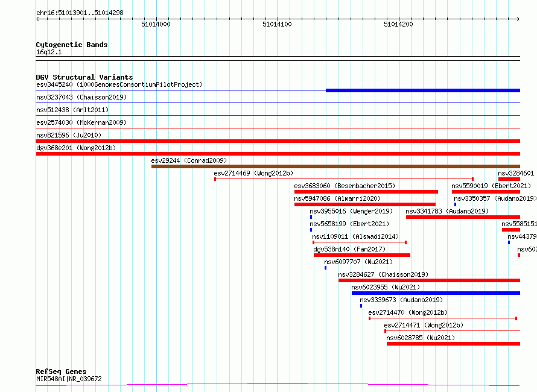
Task: Open nsv5590019 (Ebert2021) label
Action: point(491,186)
